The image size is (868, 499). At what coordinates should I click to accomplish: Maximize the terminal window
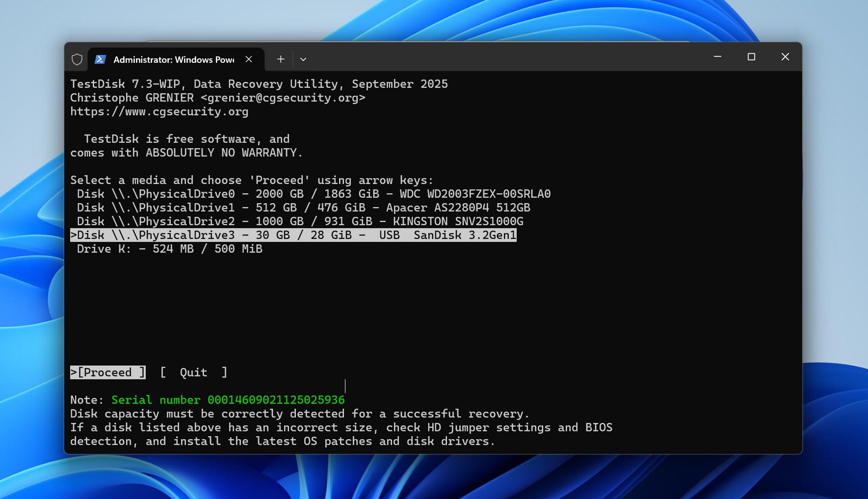(751, 57)
